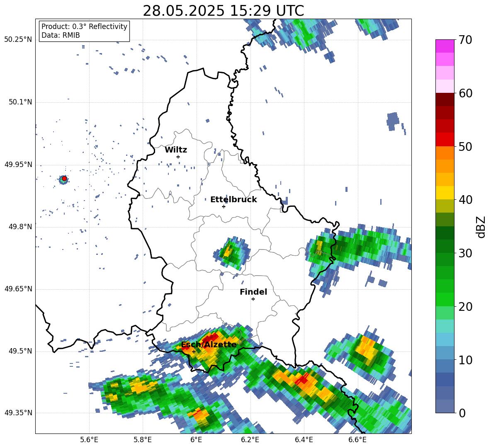Click the red storm core at Esch/Alzette
This screenshot has width=491, height=448.
211,339
